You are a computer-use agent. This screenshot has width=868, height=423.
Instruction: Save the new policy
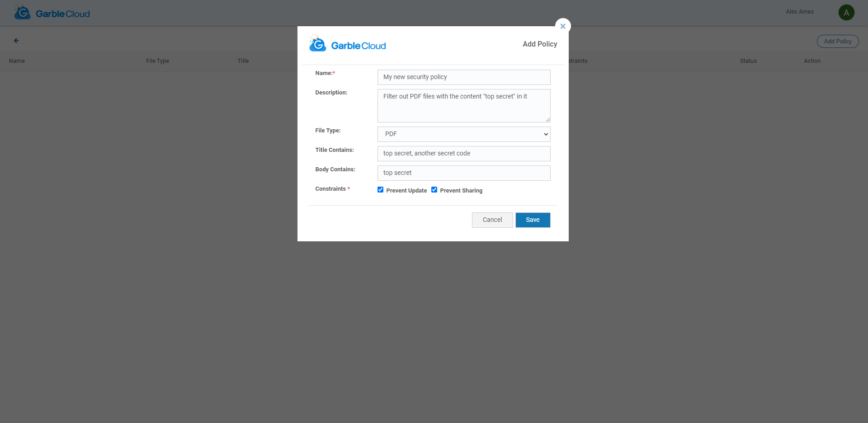point(533,220)
